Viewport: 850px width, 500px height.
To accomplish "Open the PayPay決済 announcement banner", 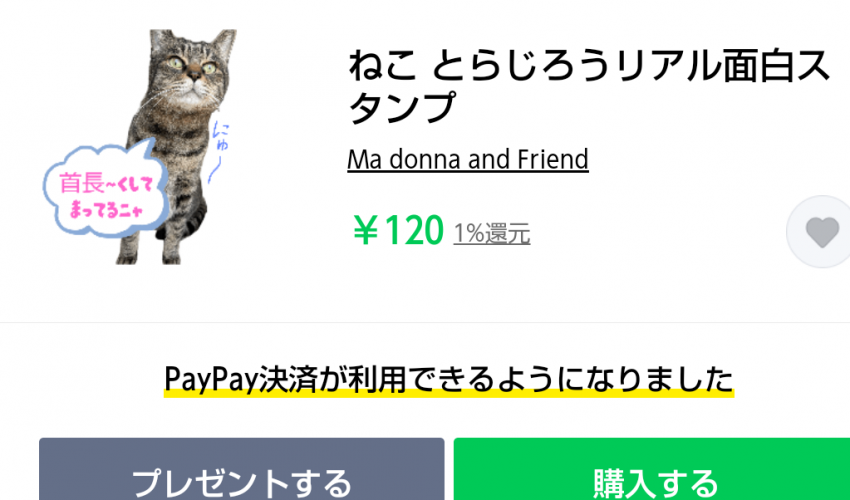I will (x=449, y=380).
